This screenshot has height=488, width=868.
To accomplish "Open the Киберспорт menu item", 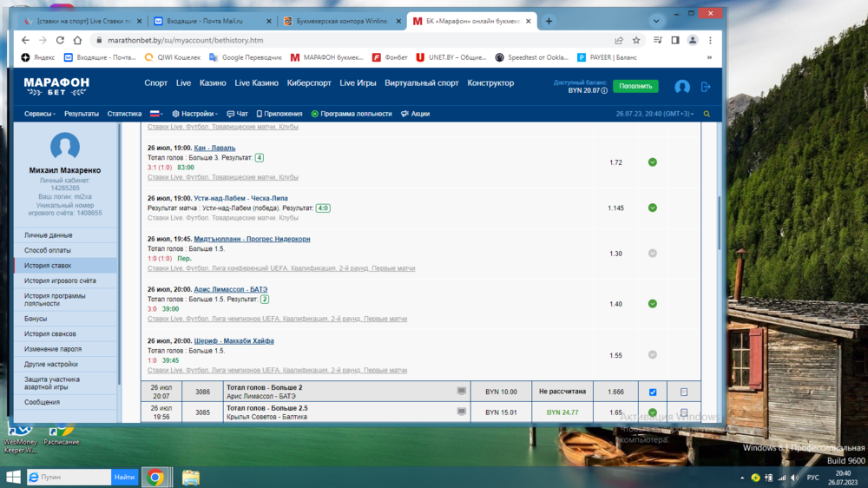I will click(309, 83).
